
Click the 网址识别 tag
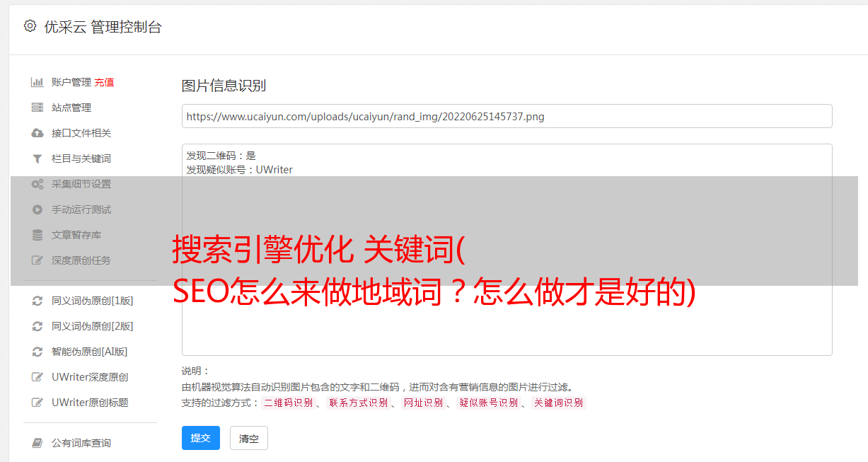[x=424, y=403]
